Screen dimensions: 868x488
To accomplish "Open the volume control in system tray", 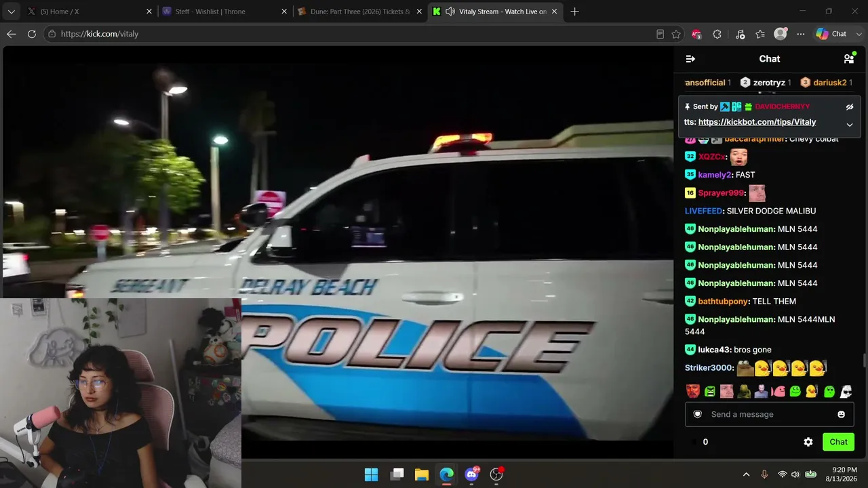I will (795, 474).
